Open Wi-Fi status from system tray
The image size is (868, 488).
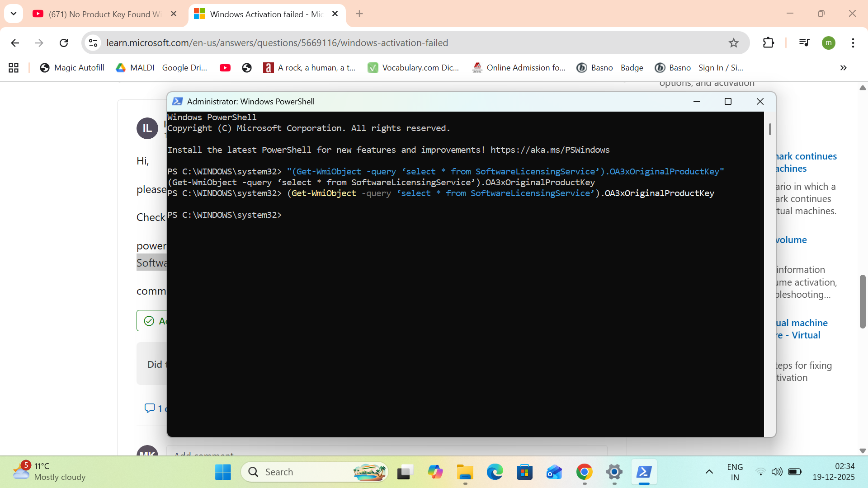pyautogui.click(x=761, y=472)
